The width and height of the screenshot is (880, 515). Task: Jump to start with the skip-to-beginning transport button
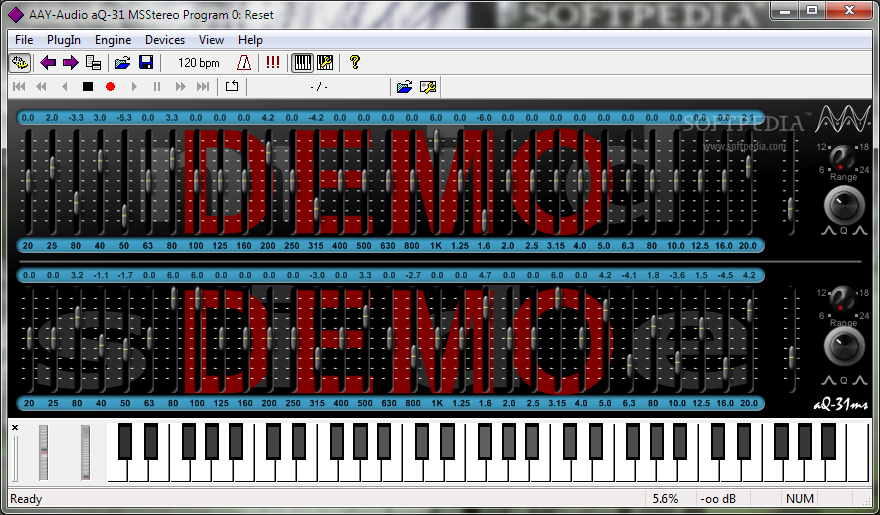[19, 86]
